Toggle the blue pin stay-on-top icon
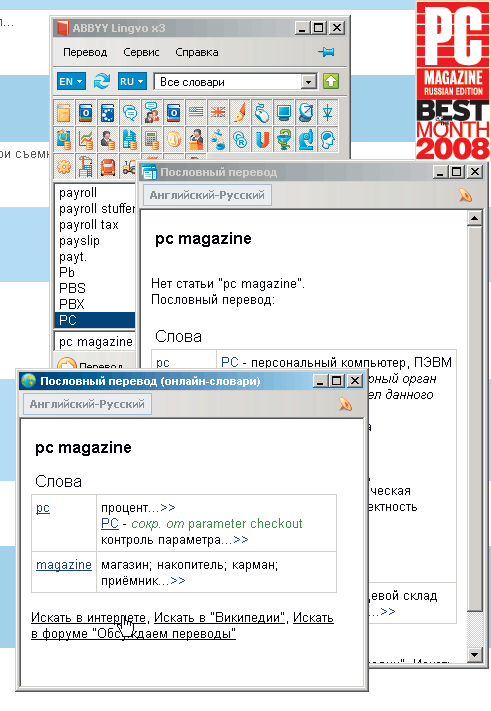This screenshot has height=711, width=491. [326, 52]
